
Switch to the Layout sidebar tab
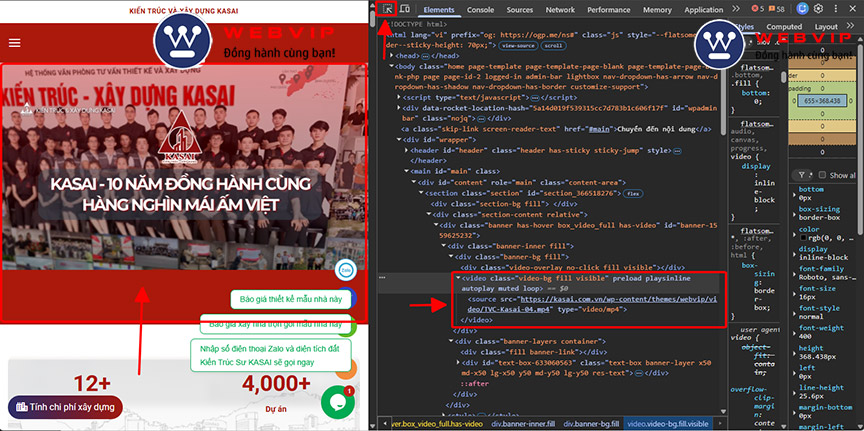pos(826,26)
